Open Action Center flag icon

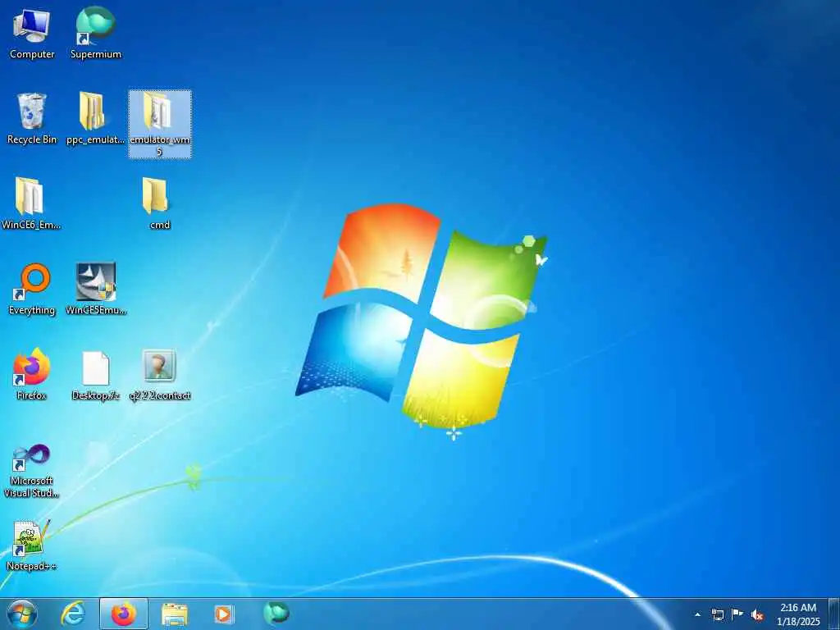pyautogui.click(x=737, y=614)
